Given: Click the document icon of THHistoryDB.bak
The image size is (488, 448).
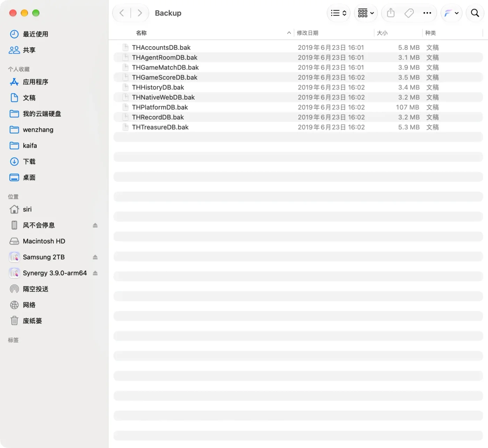Looking at the screenshot, I should pyautogui.click(x=125, y=87).
